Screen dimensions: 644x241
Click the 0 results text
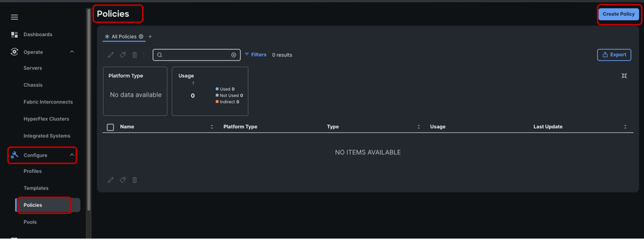tap(282, 55)
